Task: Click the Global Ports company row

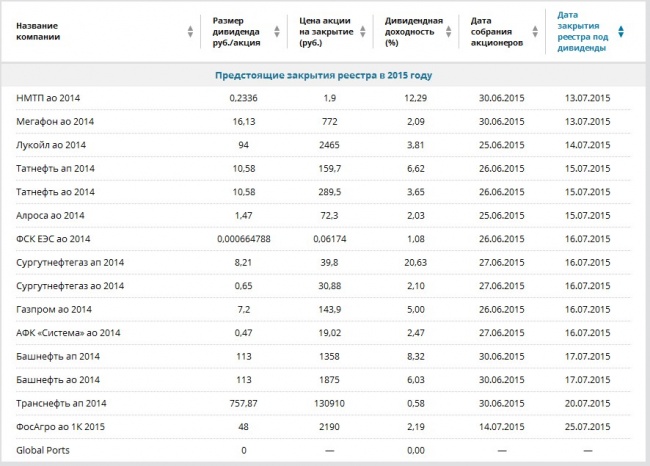Action: pyautogui.click(x=323, y=450)
